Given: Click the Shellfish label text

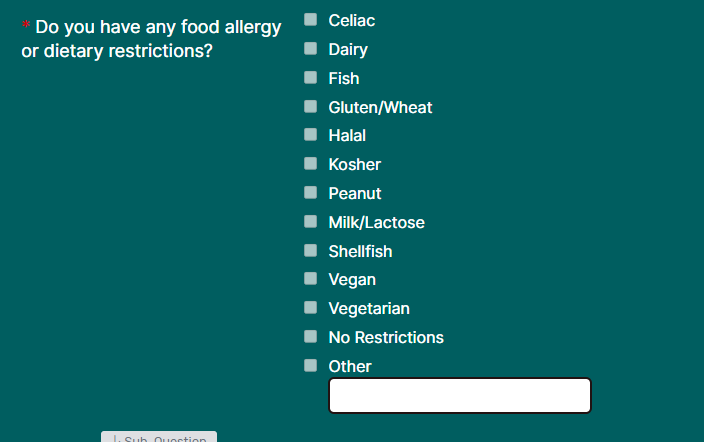Looking at the screenshot, I should 360,251.
